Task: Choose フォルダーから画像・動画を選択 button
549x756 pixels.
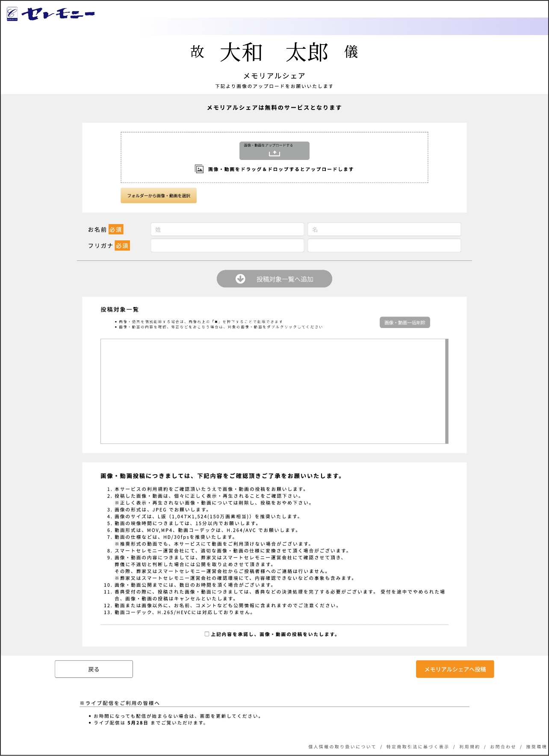Action: 159,195
